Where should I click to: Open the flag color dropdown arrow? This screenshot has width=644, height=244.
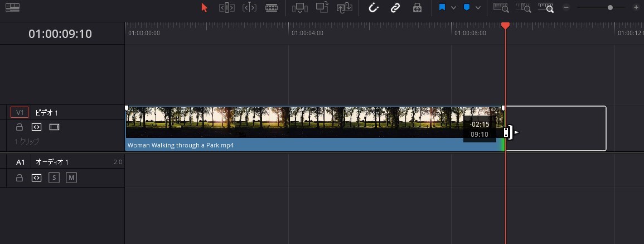453,7
